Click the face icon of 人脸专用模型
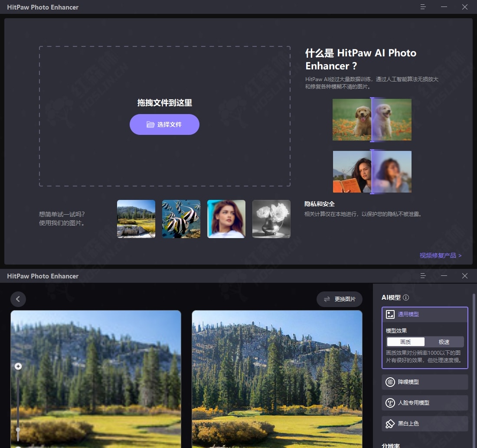477x448 pixels. pos(390,402)
